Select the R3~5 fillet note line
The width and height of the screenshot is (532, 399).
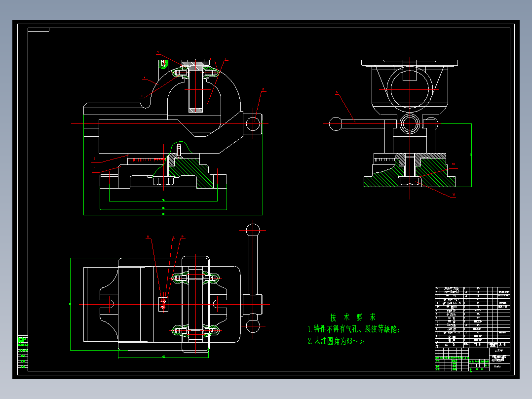(x=336, y=341)
